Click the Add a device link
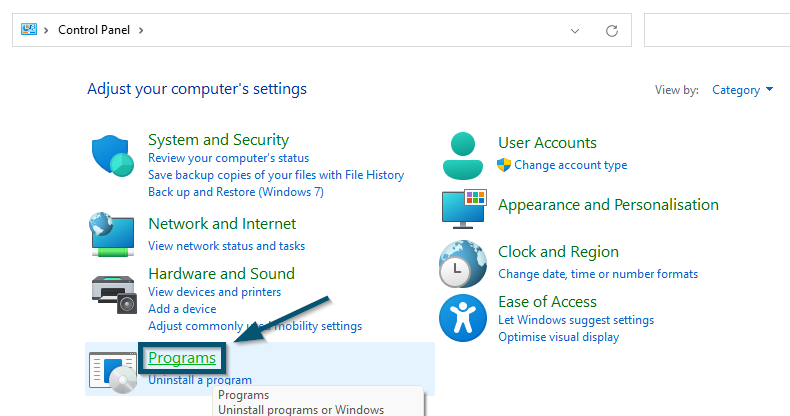Image resolution: width=790 pixels, height=416 pixels. coord(182,309)
